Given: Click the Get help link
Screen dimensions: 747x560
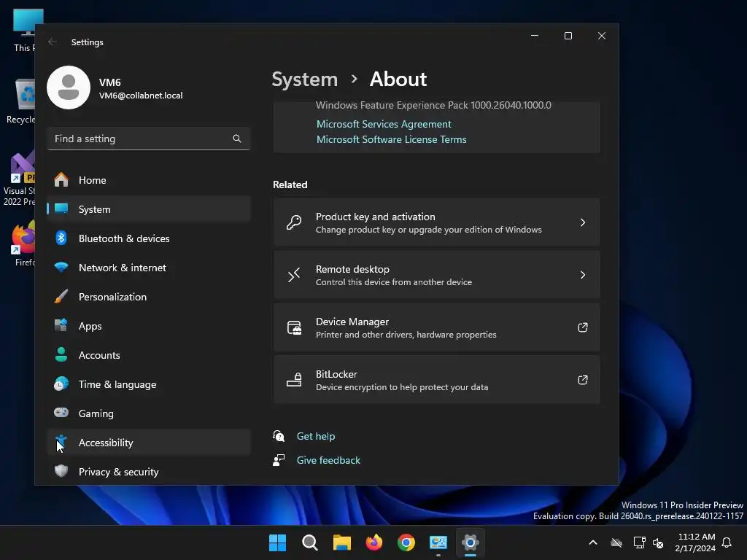Looking at the screenshot, I should [x=316, y=436].
